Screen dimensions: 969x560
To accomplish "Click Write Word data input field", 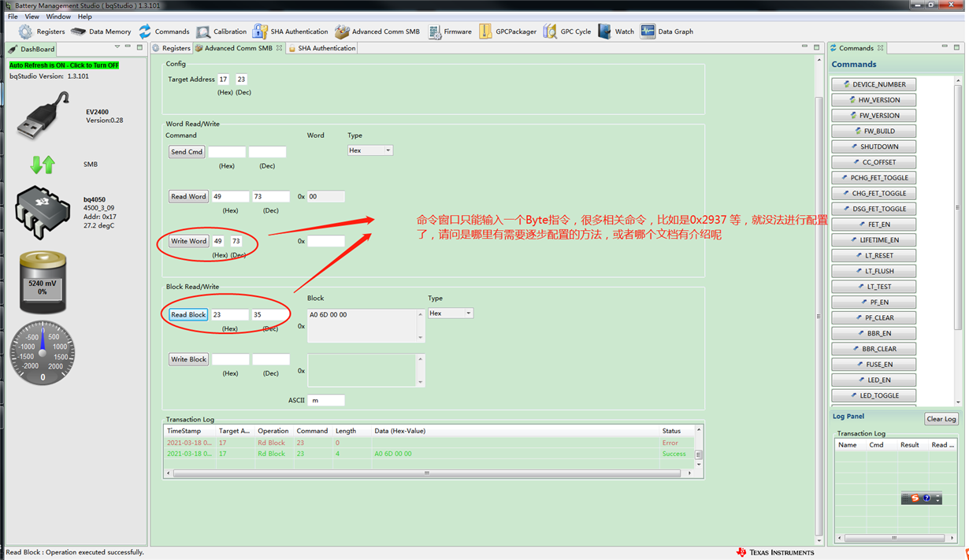I will tap(326, 241).
